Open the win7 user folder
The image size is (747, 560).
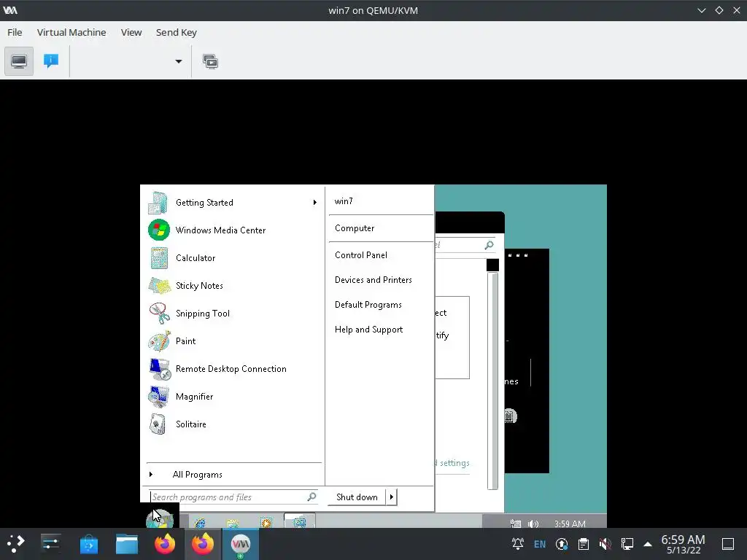click(344, 201)
